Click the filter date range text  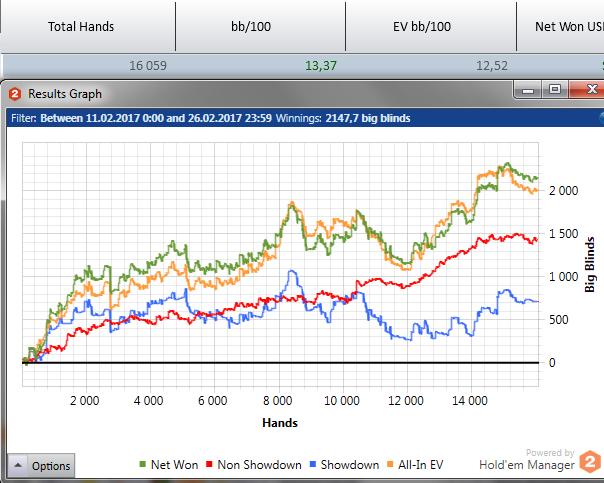(x=156, y=118)
